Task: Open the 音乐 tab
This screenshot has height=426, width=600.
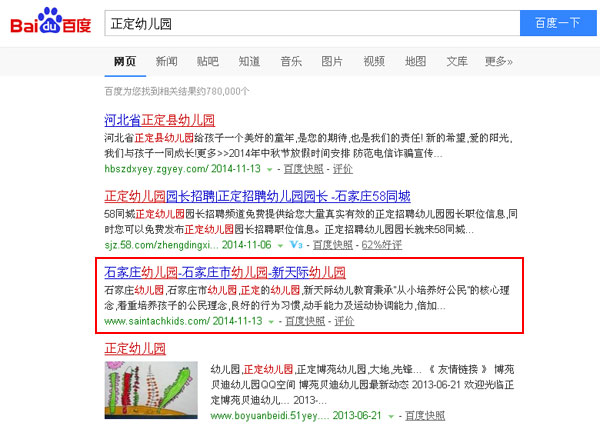Action: pos(291,61)
